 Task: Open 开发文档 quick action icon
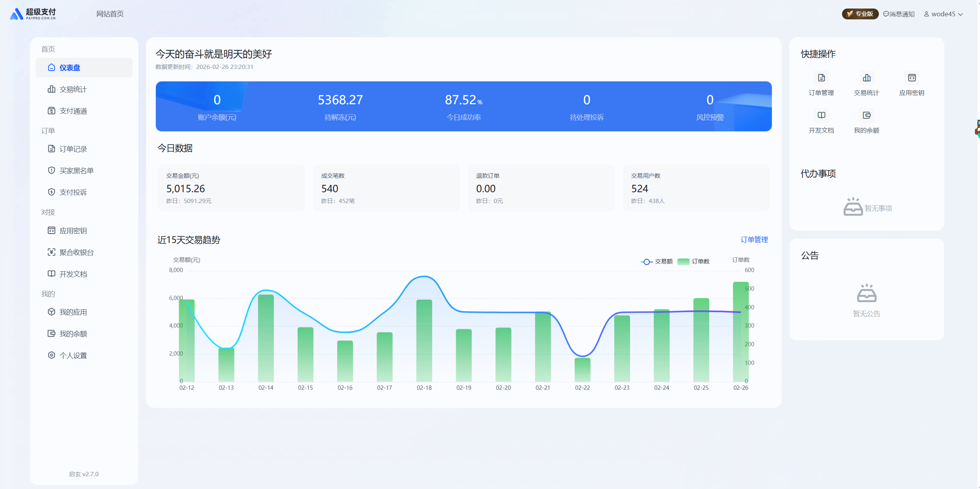tap(821, 115)
